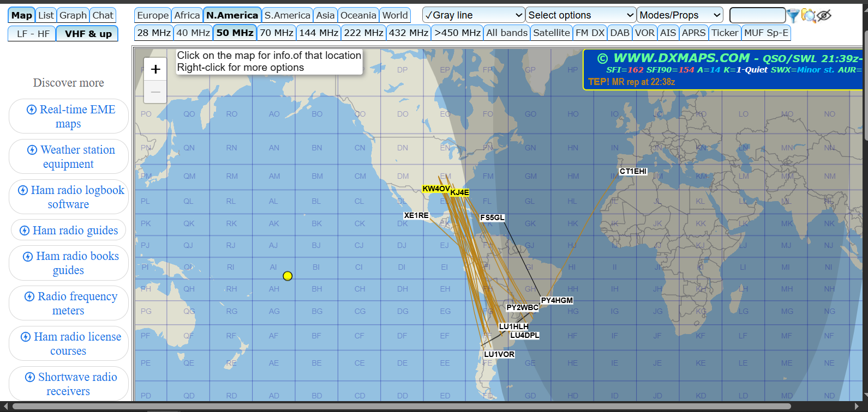
Task: Zoom out the map with minus button
Action: (x=155, y=92)
